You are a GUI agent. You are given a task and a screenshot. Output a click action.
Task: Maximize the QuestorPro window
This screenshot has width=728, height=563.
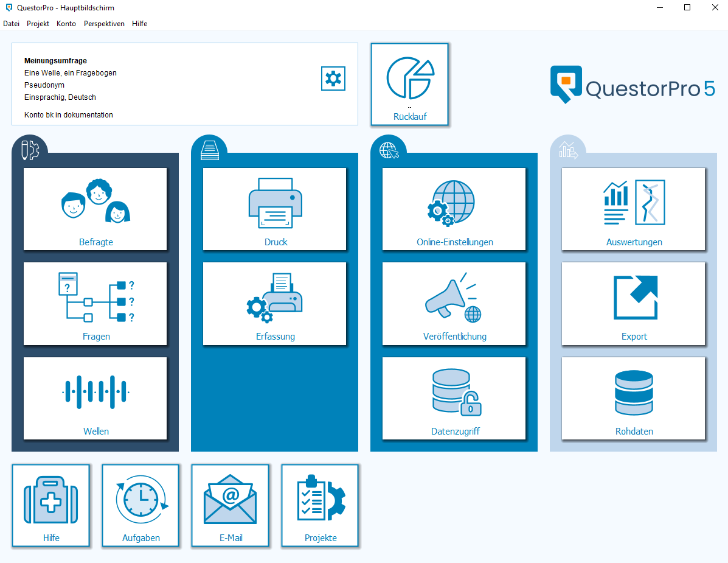click(687, 7)
